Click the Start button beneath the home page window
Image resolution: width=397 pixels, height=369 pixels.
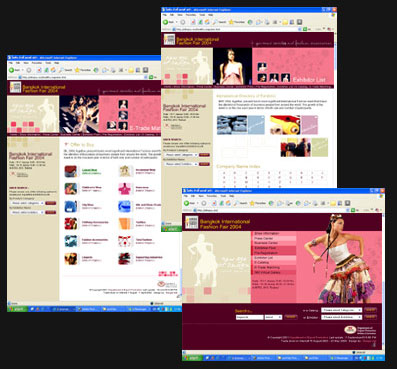192,358
